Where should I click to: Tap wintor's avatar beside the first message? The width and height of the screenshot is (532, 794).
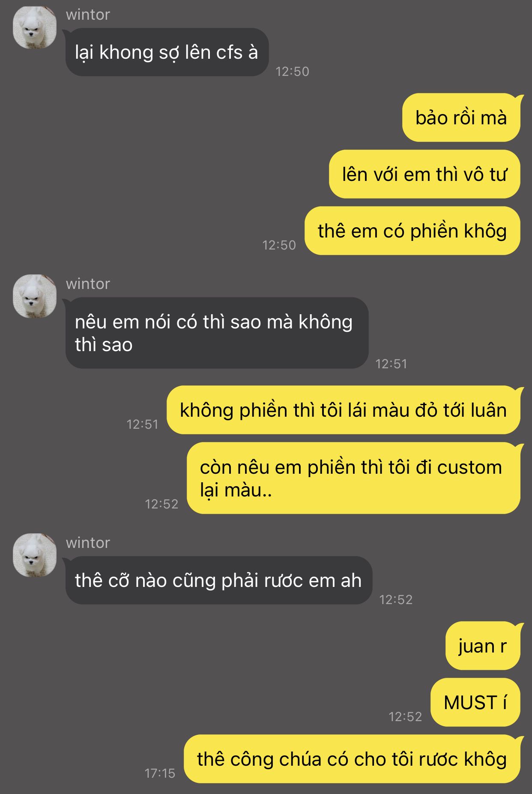(35, 27)
